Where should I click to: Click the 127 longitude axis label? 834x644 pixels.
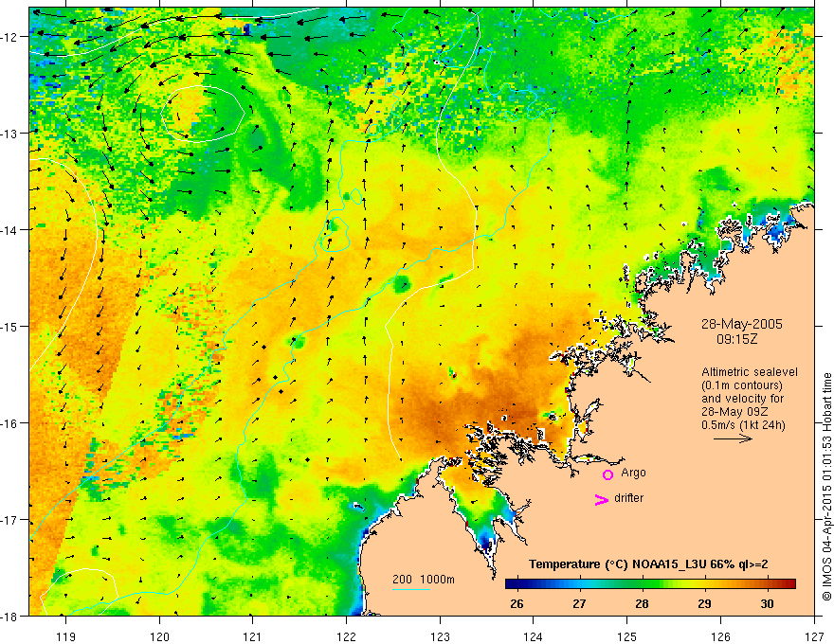coord(814,636)
